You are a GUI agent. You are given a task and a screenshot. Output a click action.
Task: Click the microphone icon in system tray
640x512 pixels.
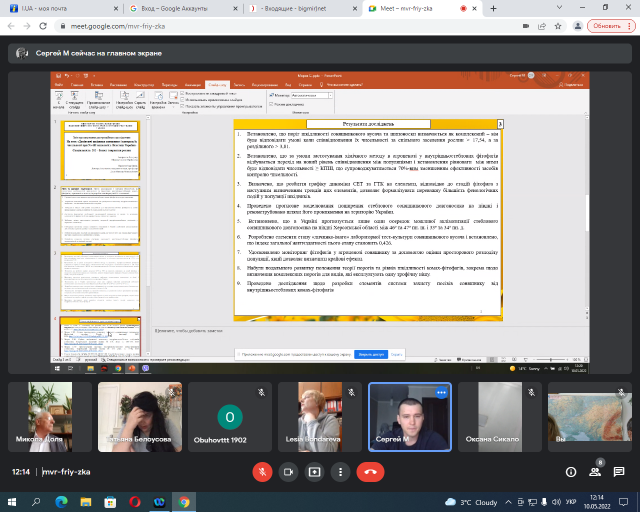[544, 502]
